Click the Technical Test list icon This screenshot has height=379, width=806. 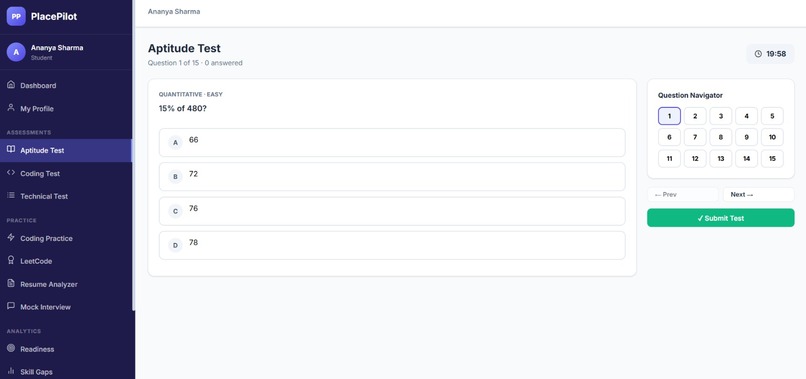click(11, 195)
